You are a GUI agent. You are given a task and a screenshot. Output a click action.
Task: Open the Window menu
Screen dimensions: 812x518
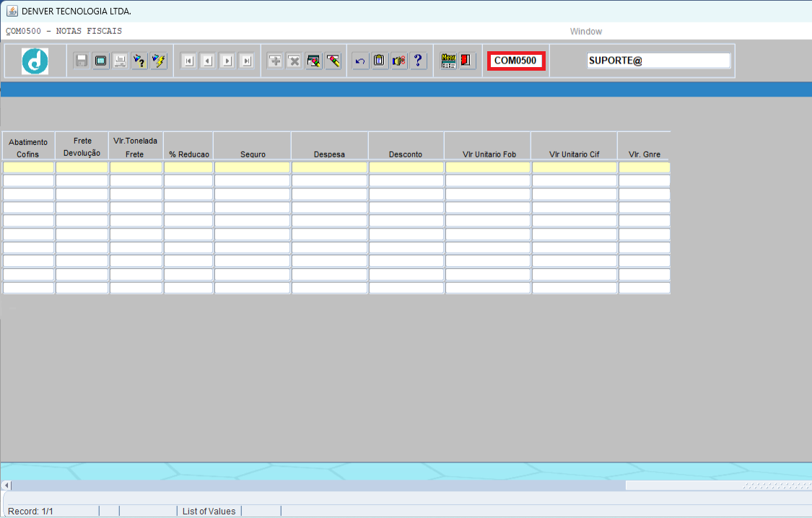[x=585, y=32]
